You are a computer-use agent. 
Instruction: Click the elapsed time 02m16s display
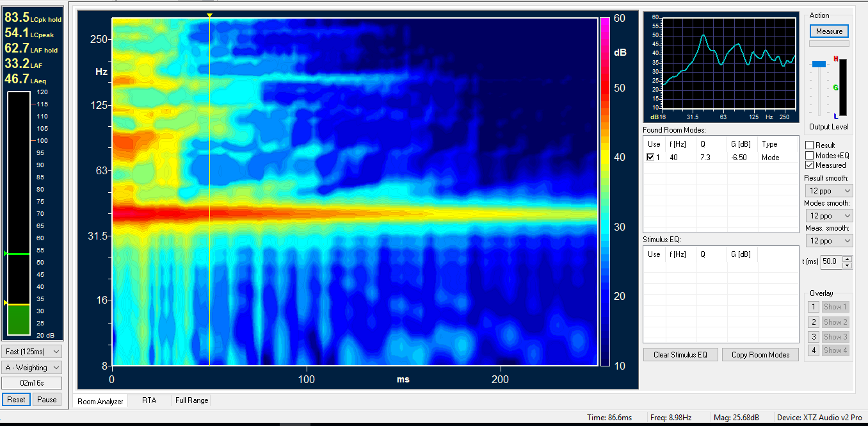point(32,383)
